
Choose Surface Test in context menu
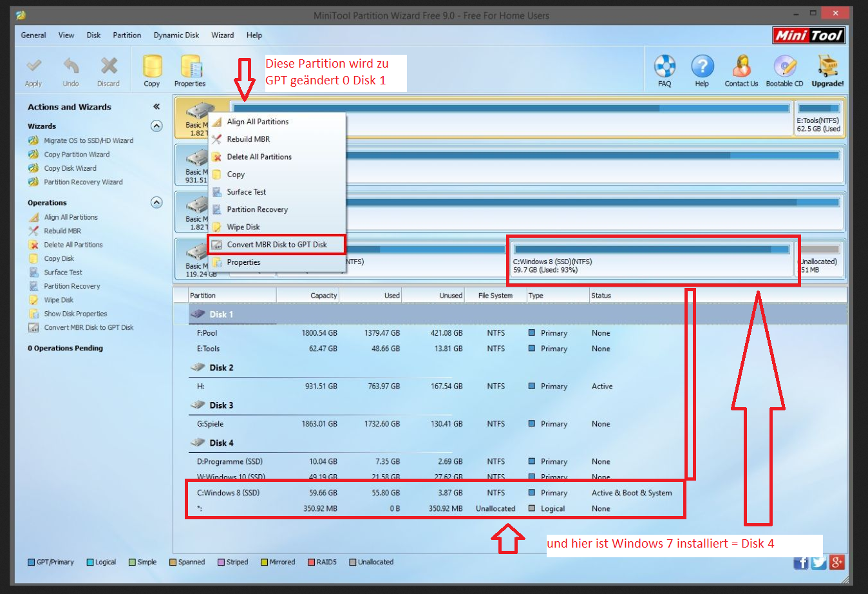pos(277,192)
